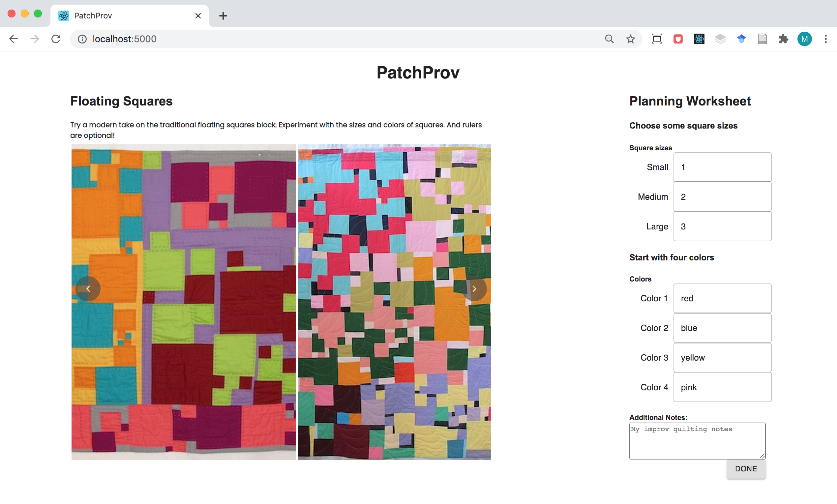Click the Color 4 field containing pink
The width and height of the screenshot is (837, 504).
pos(722,387)
